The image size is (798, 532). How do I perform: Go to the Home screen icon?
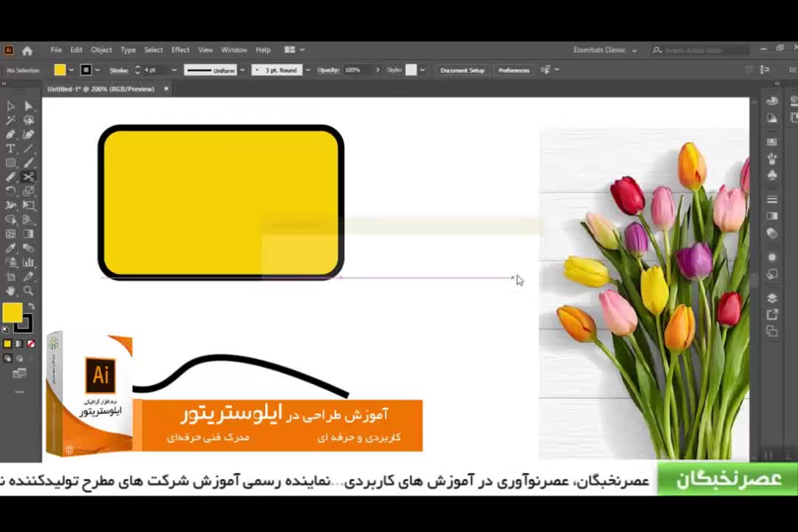tap(27, 50)
